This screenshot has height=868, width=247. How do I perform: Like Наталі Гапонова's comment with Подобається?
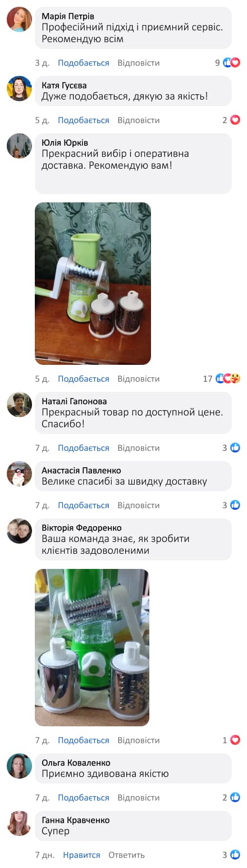(x=84, y=448)
